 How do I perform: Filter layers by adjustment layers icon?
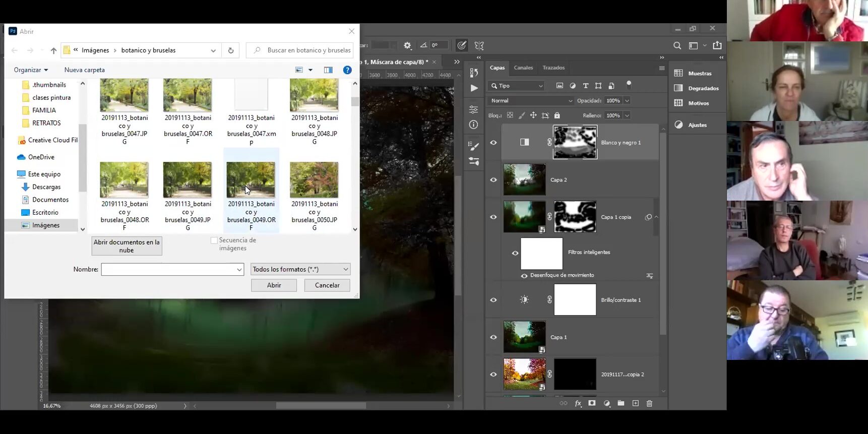573,86
